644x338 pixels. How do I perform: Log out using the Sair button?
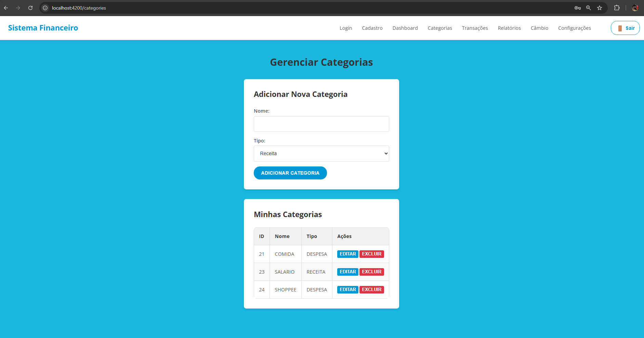[625, 28]
